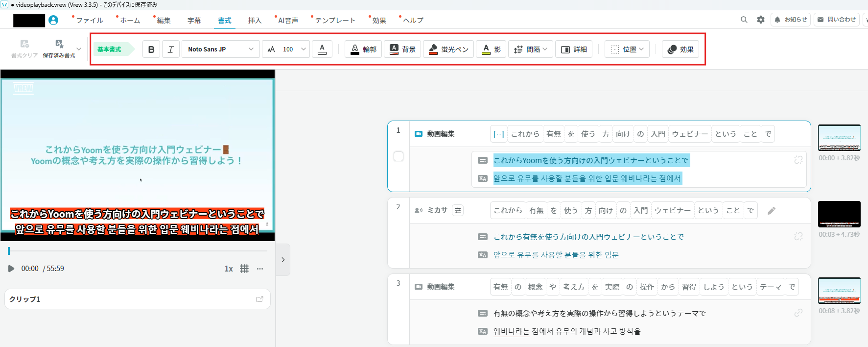Click the 輪郭 outline button
Image resolution: width=868 pixels, height=347 pixels.
click(x=363, y=50)
